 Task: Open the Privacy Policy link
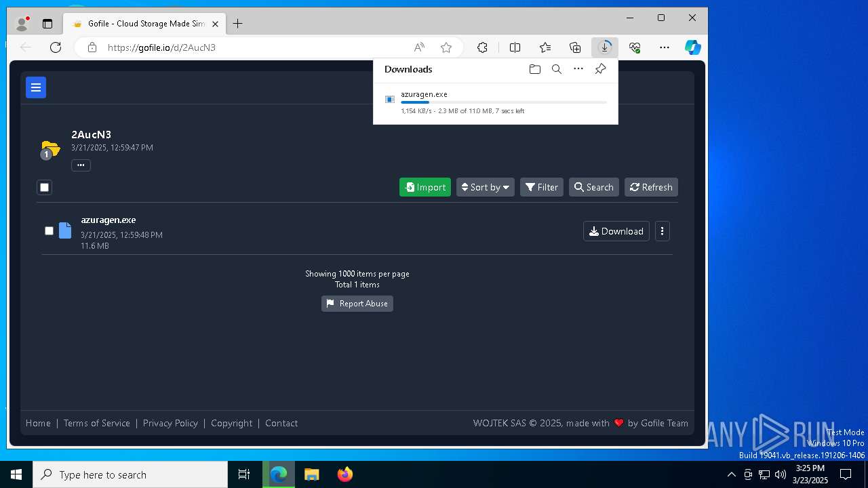point(170,423)
